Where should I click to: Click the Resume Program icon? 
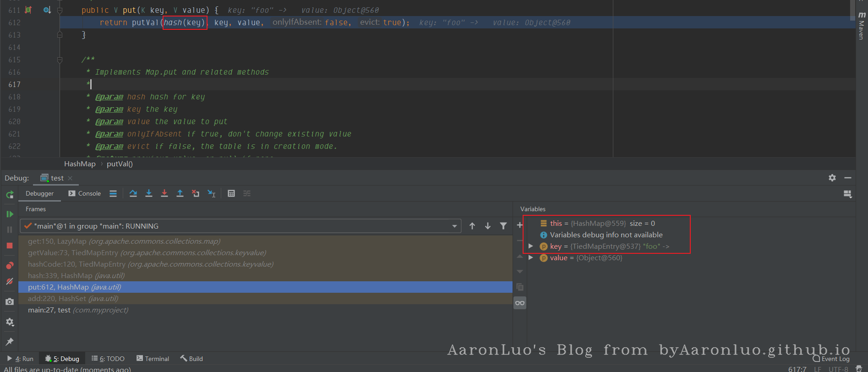pos(10,214)
